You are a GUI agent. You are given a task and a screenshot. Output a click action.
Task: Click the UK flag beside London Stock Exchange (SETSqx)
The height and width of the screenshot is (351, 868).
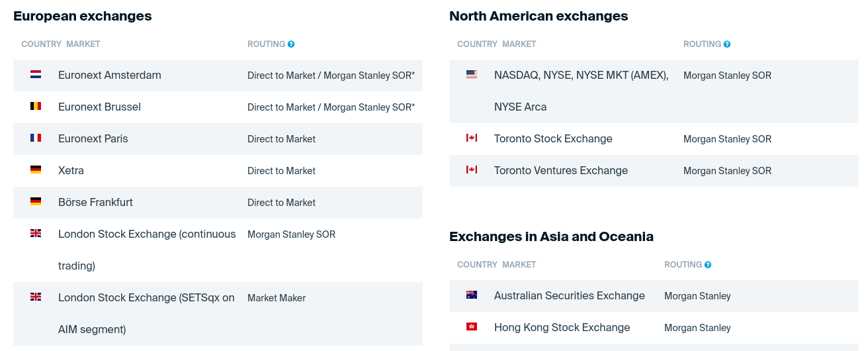(36, 297)
